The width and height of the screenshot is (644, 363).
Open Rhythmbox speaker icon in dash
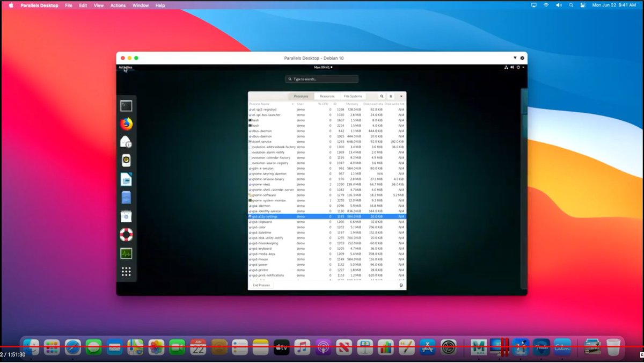click(x=126, y=161)
